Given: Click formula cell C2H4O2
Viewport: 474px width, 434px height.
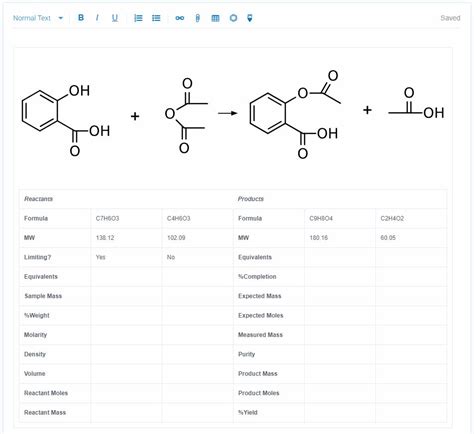Looking at the screenshot, I should click(392, 218).
